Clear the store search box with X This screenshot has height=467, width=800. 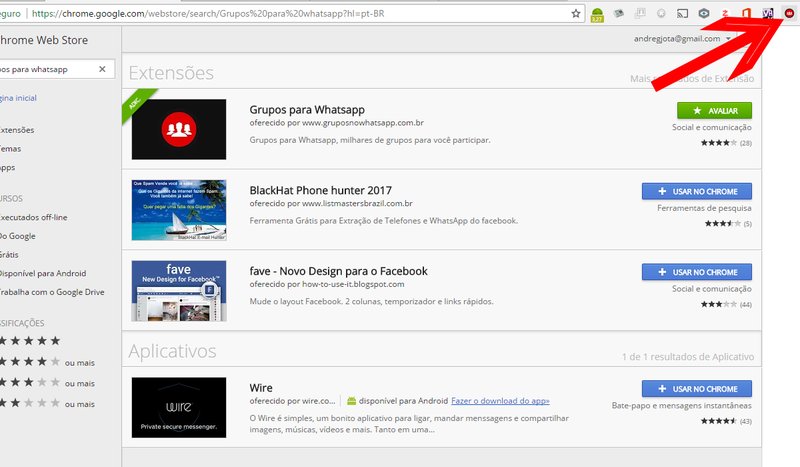(102, 69)
